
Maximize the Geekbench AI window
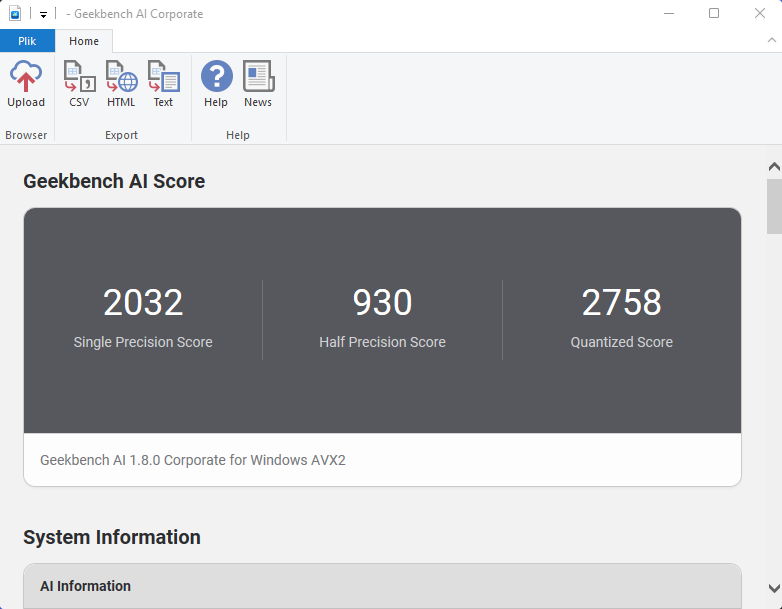click(714, 13)
